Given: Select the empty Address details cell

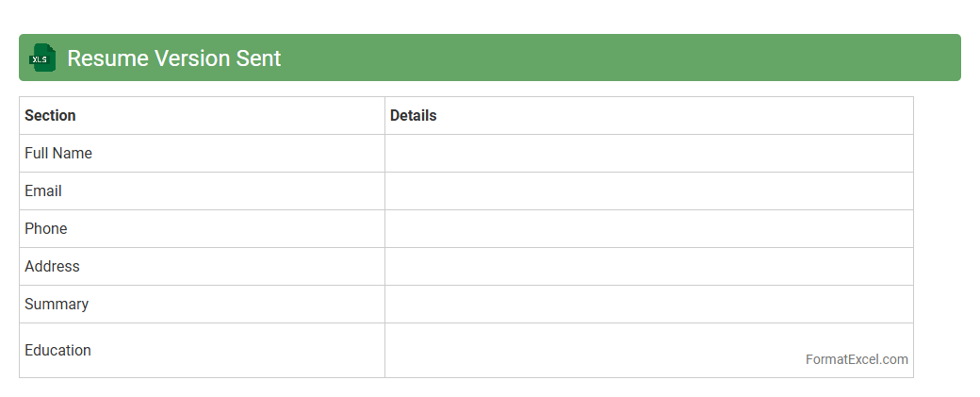Looking at the screenshot, I should coord(648,267).
